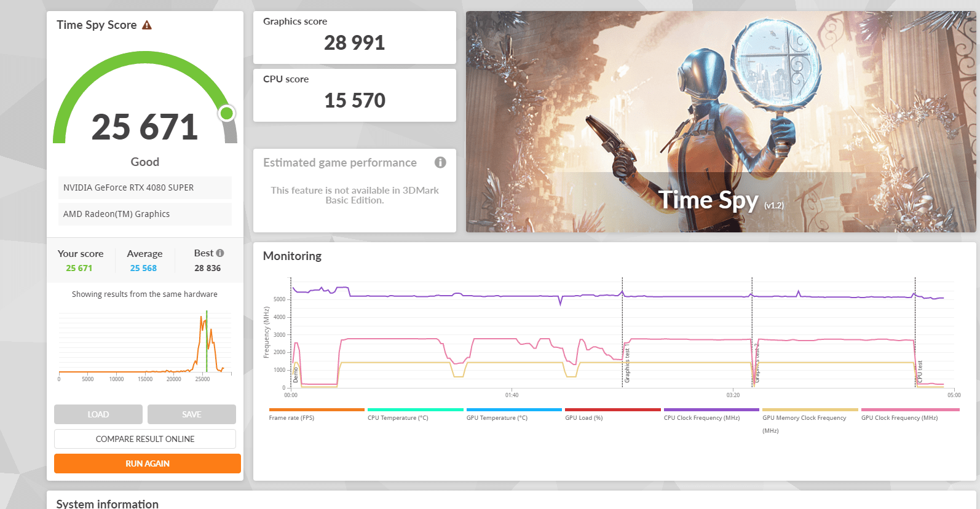The image size is (980, 509).
Task: Click the CPU score value 15 570
Action: (355, 101)
